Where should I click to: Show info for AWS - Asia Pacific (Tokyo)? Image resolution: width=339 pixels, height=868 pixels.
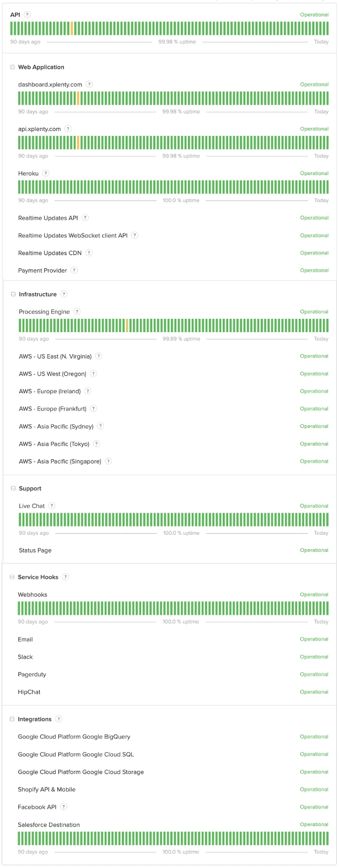[x=96, y=444]
